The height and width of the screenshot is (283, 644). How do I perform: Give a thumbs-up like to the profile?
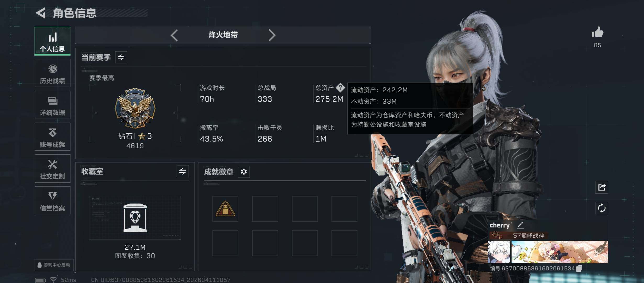(597, 32)
